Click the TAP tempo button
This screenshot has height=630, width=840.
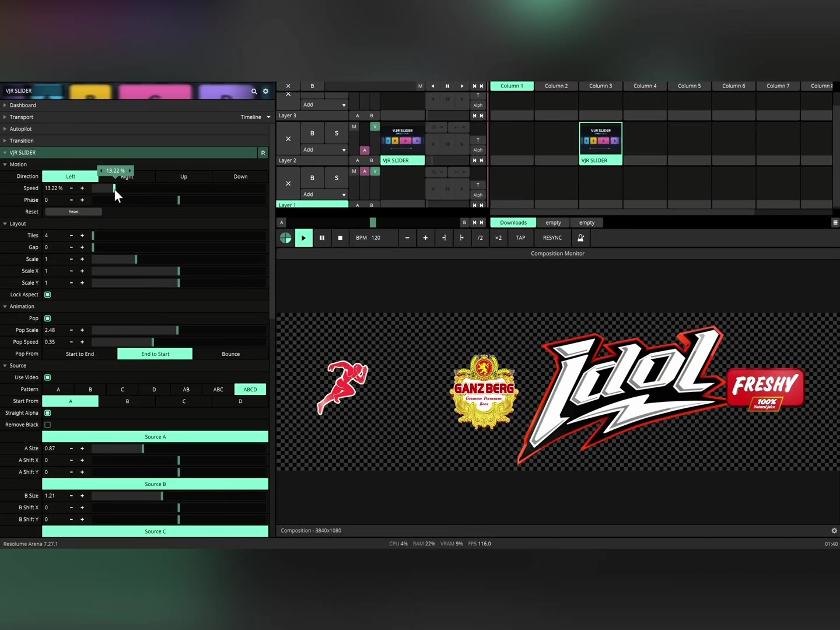pyautogui.click(x=520, y=238)
